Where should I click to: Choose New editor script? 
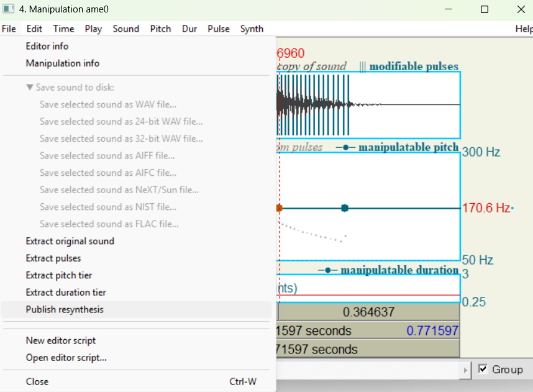tap(136, 340)
